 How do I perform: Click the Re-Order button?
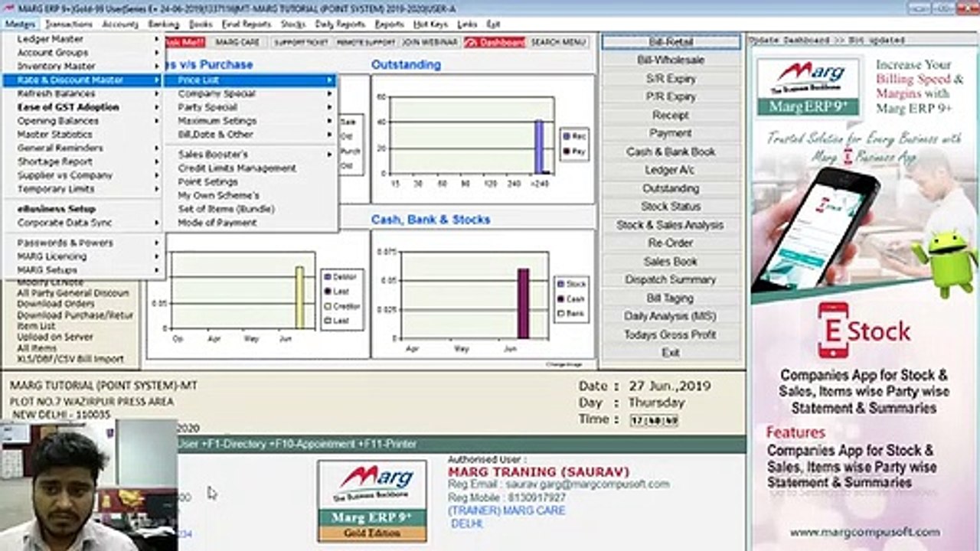pyautogui.click(x=671, y=243)
